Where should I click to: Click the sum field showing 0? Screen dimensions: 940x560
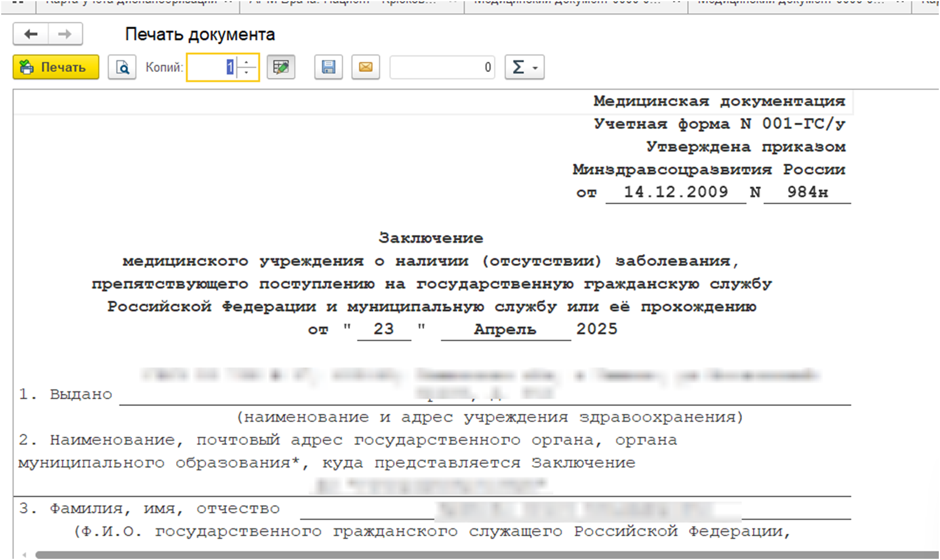click(x=442, y=67)
